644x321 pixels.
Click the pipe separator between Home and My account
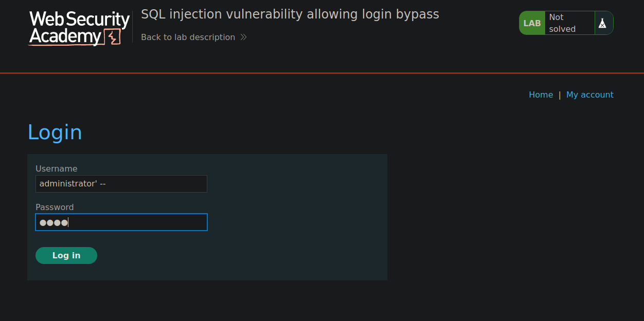click(x=560, y=95)
